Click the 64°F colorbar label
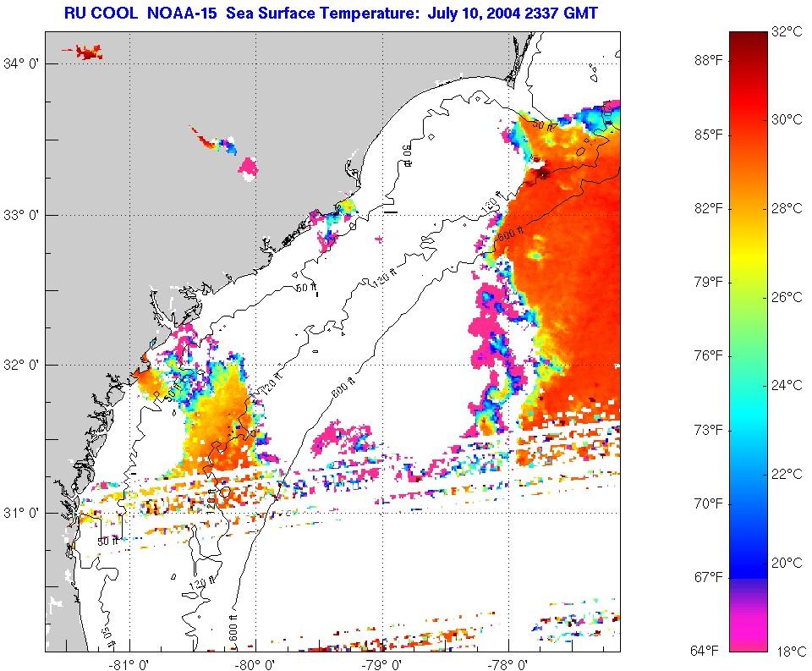Viewport: 812px width, 671px height. [x=705, y=651]
